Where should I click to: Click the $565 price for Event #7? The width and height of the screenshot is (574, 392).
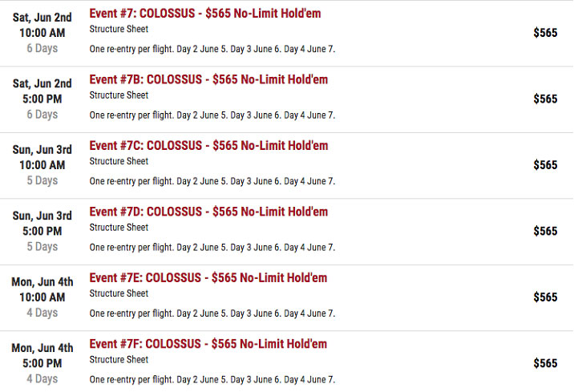545,33
